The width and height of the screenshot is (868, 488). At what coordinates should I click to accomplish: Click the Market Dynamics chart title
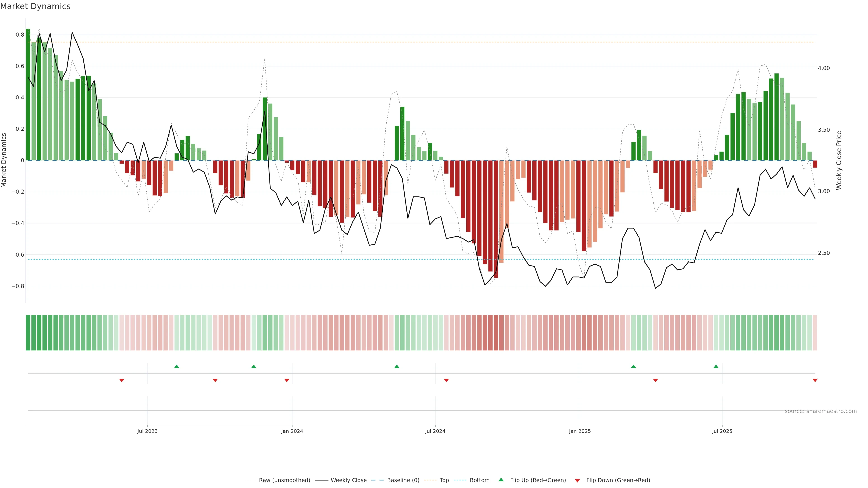pyautogui.click(x=35, y=6)
